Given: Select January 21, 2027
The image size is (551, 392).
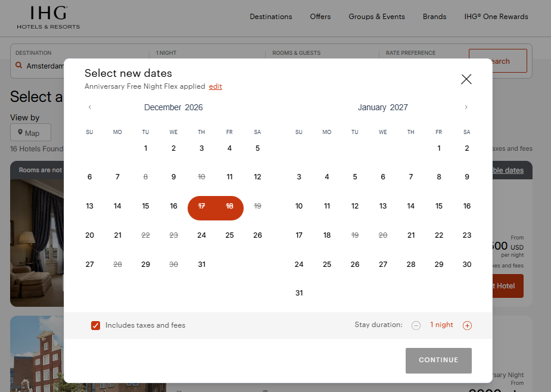Looking at the screenshot, I should tap(411, 235).
